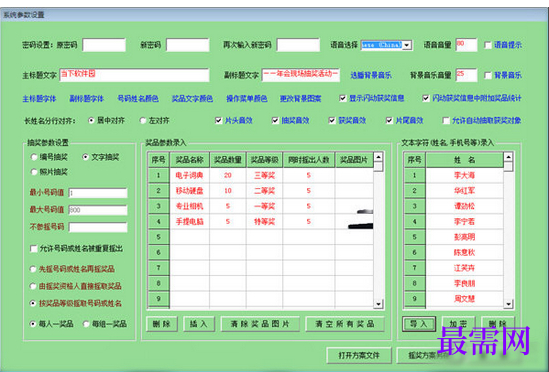Click quantity cell 20 for 电子词典
This screenshot has width=549, height=372.
pyautogui.click(x=228, y=175)
